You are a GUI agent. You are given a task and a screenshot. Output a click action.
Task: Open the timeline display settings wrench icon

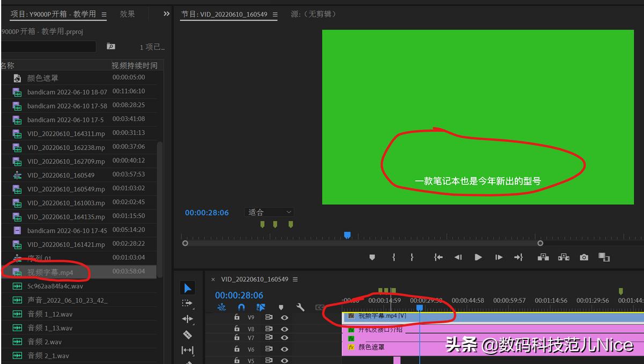pos(300,307)
